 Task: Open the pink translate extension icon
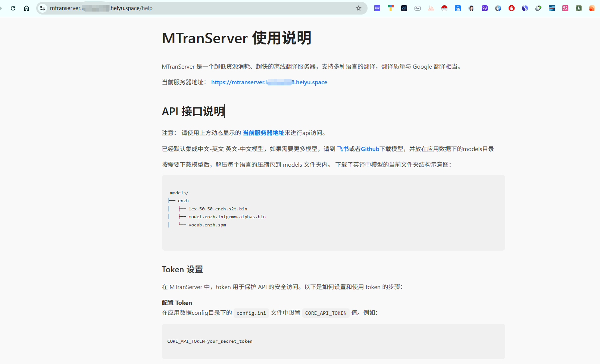[565, 8]
